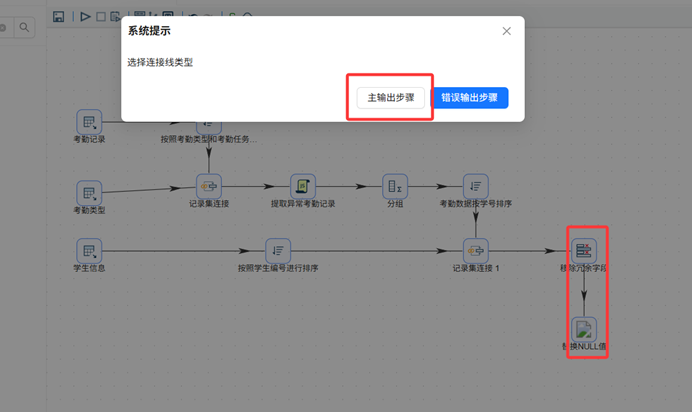Click the 考勤类型 label
The width and height of the screenshot is (692, 412).
[x=89, y=210]
